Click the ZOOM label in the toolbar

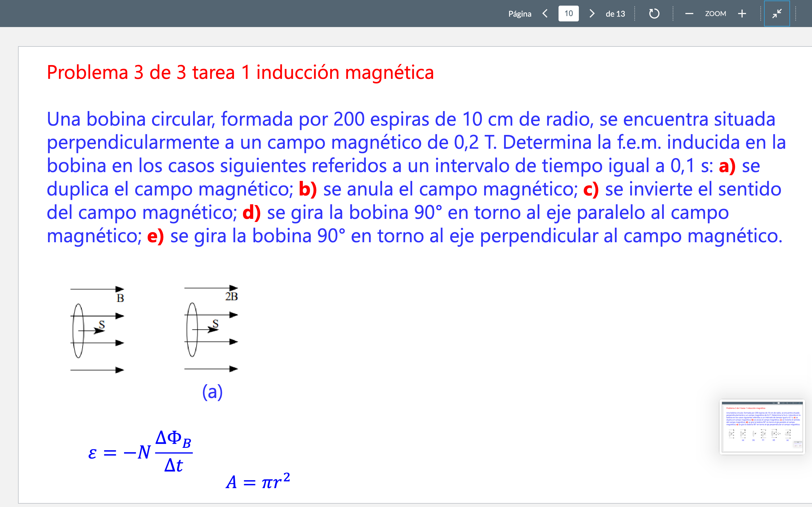[715, 14]
